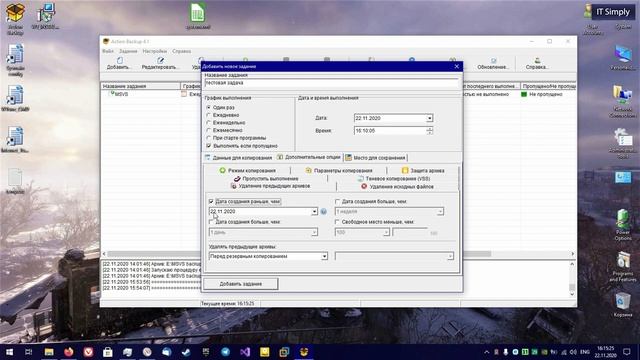Launch Vivaldi browser from the taskbar
The image size is (640, 360).
(x=88, y=352)
